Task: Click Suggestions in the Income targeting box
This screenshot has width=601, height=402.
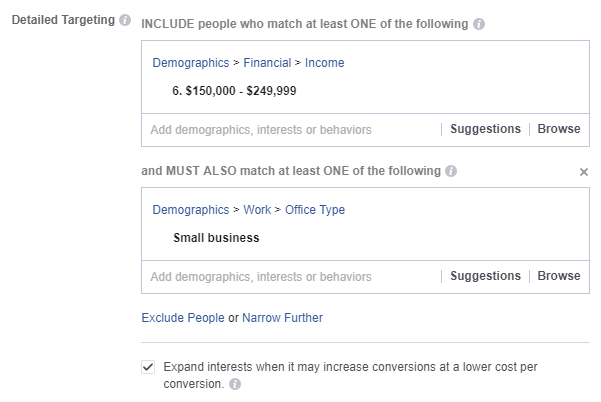Action: [485, 129]
